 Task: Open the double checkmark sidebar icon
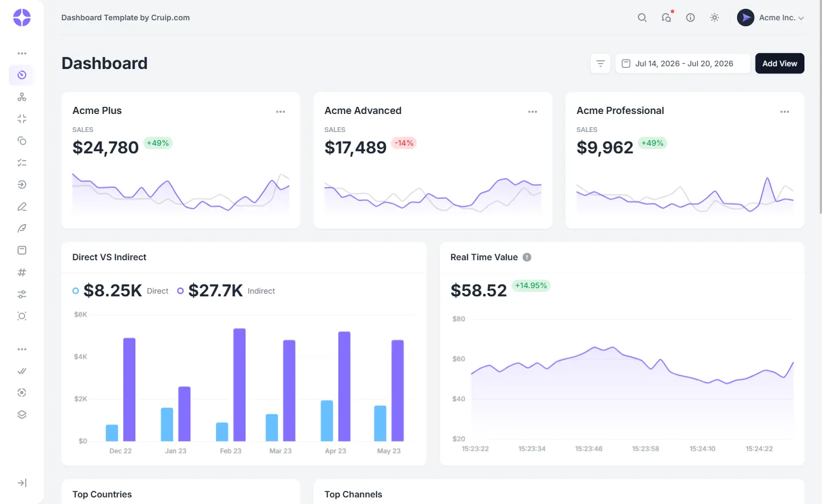22,371
